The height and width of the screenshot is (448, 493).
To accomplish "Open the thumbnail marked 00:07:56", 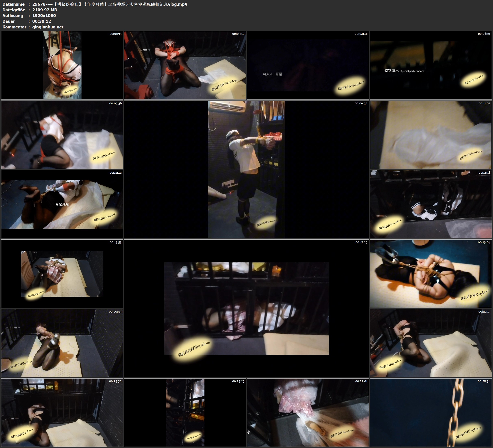I will click(x=62, y=134).
